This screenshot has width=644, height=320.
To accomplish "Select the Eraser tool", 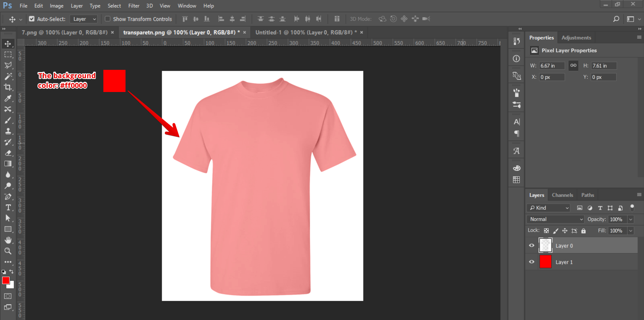I will pos(8,153).
